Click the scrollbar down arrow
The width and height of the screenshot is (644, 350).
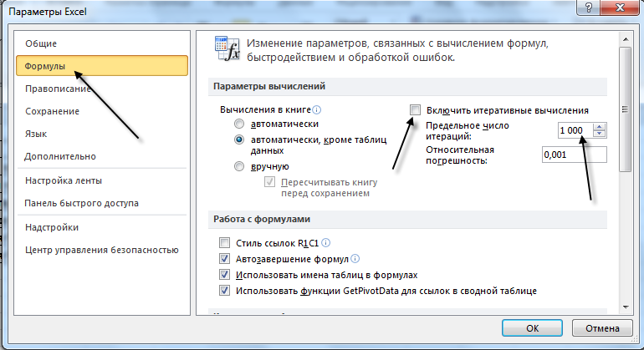coord(626,307)
